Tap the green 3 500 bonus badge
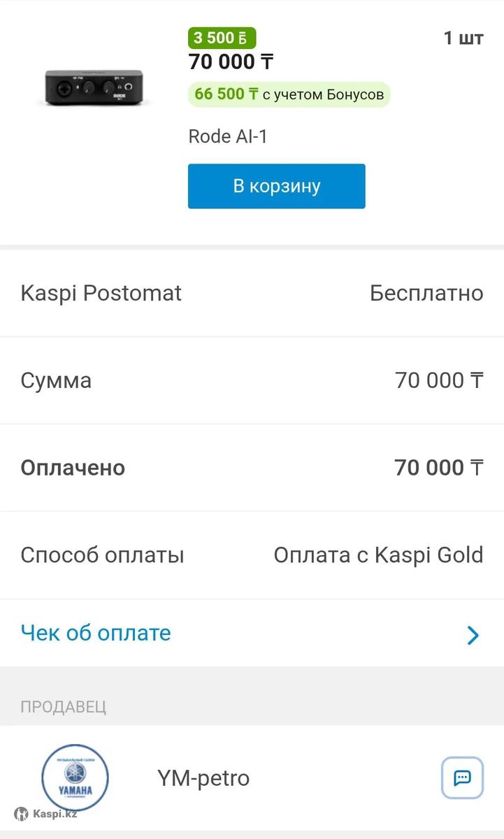 222,38
